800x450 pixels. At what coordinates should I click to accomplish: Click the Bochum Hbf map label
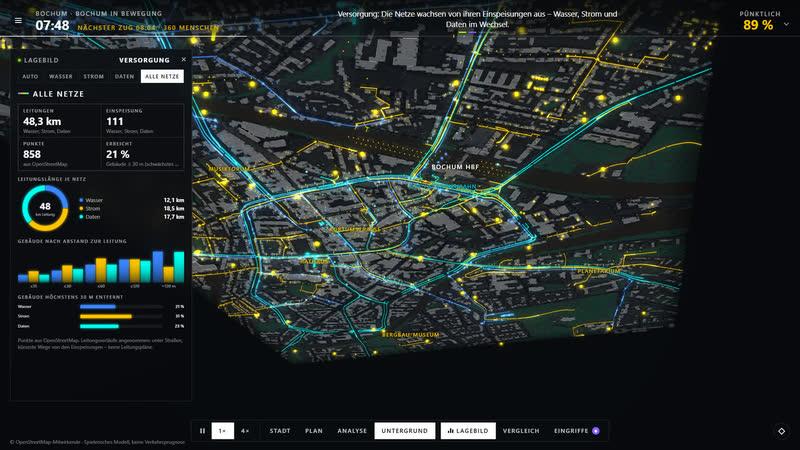coord(455,167)
